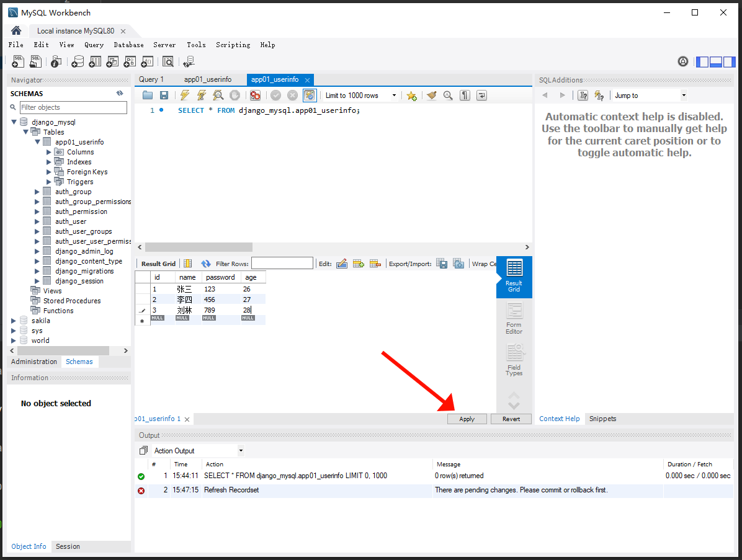
Task: Open the Server menu
Action: pos(164,45)
